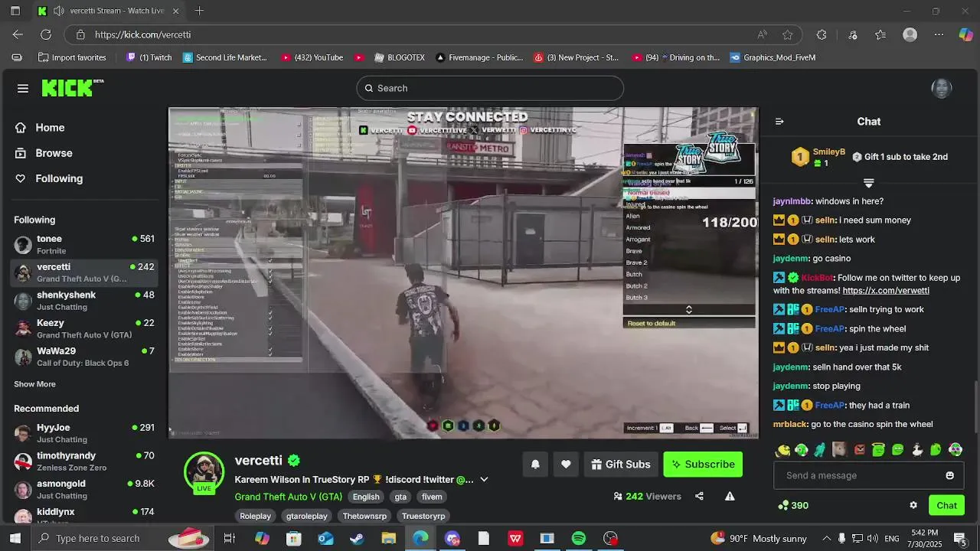Click the notification bell for vercetti
Image resolution: width=980 pixels, height=551 pixels.
(535, 465)
